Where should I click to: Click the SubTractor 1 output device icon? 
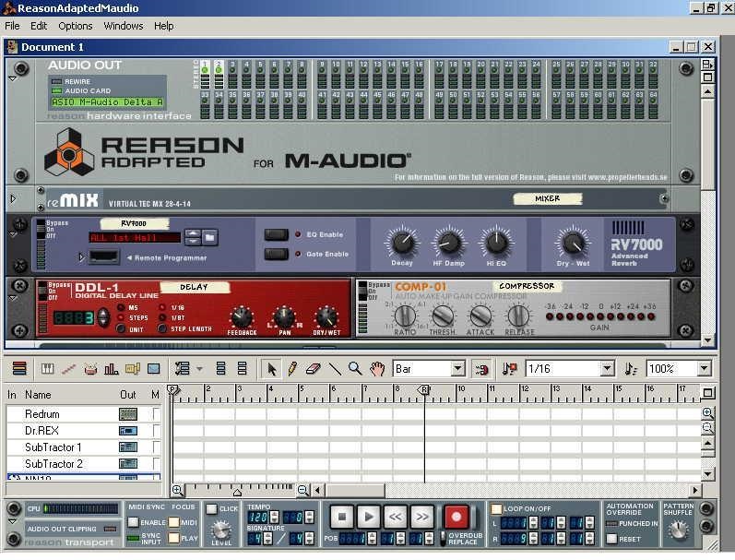[128, 447]
